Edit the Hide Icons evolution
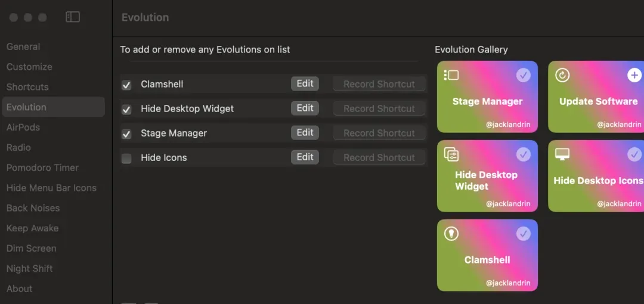 click(x=305, y=157)
